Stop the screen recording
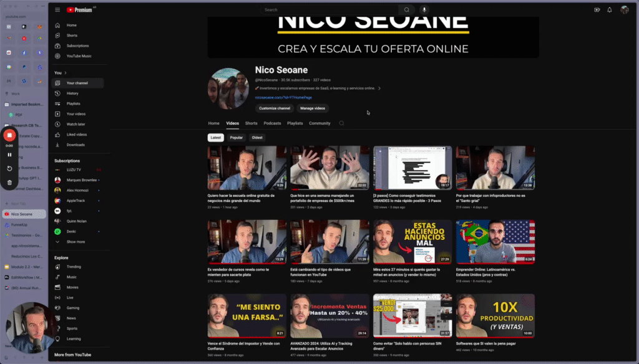The image size is (639, 364). point(9,135)
